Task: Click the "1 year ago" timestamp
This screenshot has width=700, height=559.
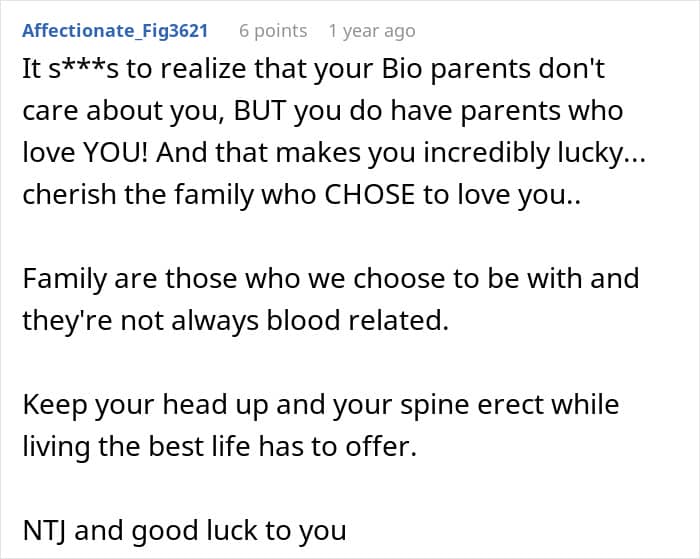Action: pos(371,31)
